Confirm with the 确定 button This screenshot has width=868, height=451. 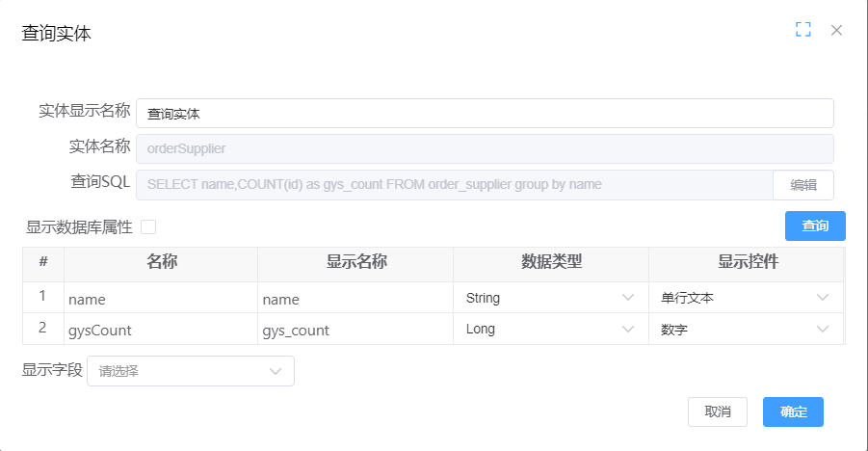[793, 411]
